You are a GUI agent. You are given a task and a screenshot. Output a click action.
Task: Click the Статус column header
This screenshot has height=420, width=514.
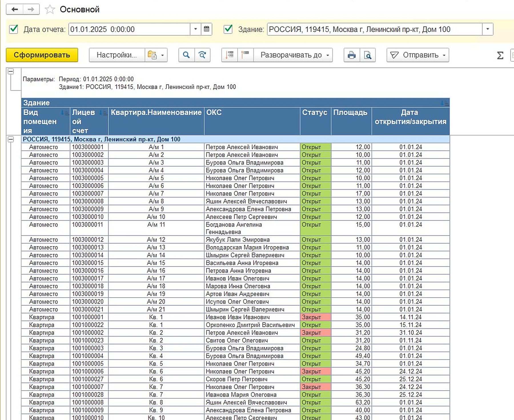point(316,121)
